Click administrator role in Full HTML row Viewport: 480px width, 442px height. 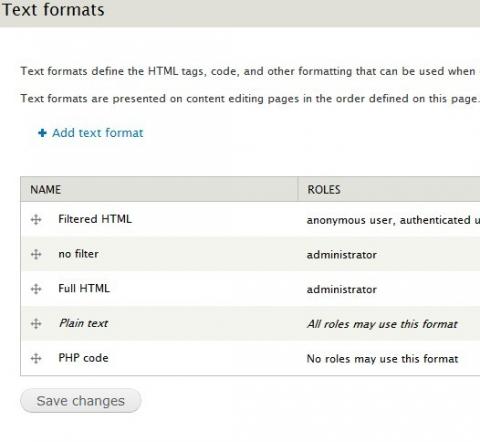[x=342, y=289]
